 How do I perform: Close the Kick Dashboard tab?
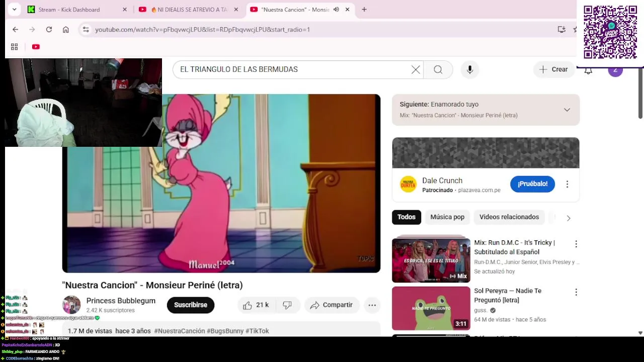click(125, 10)
